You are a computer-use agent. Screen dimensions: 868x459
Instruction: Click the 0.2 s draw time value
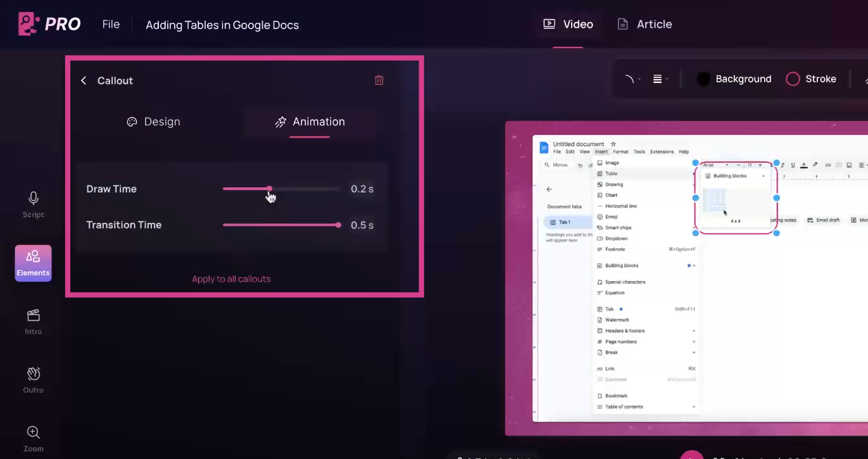coord(362,189)
